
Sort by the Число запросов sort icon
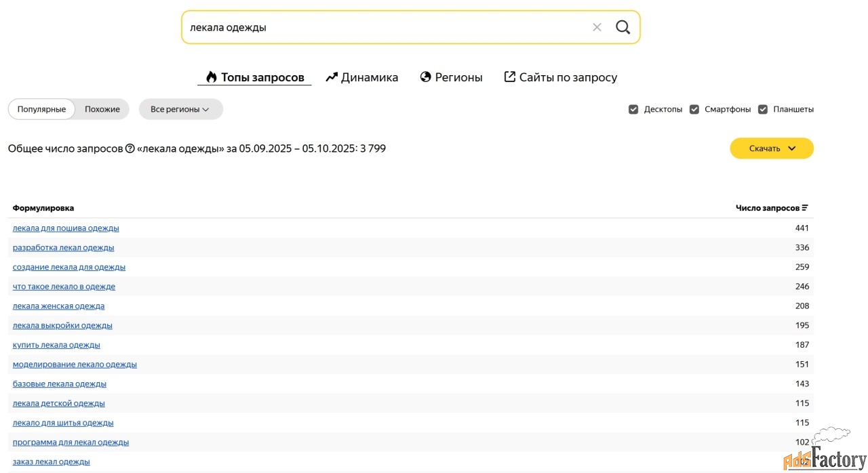805,208
